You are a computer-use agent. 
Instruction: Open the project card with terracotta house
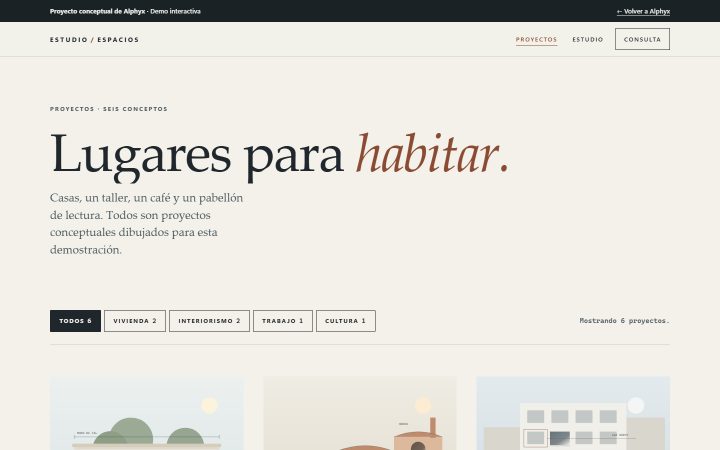(x=360, y=413)
